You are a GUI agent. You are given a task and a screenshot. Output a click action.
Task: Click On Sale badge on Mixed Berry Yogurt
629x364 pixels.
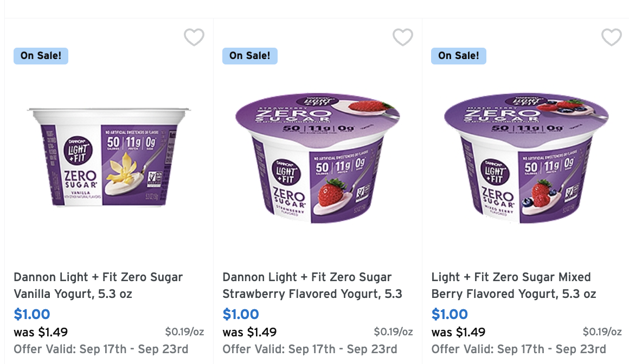[x=458, y=56]
